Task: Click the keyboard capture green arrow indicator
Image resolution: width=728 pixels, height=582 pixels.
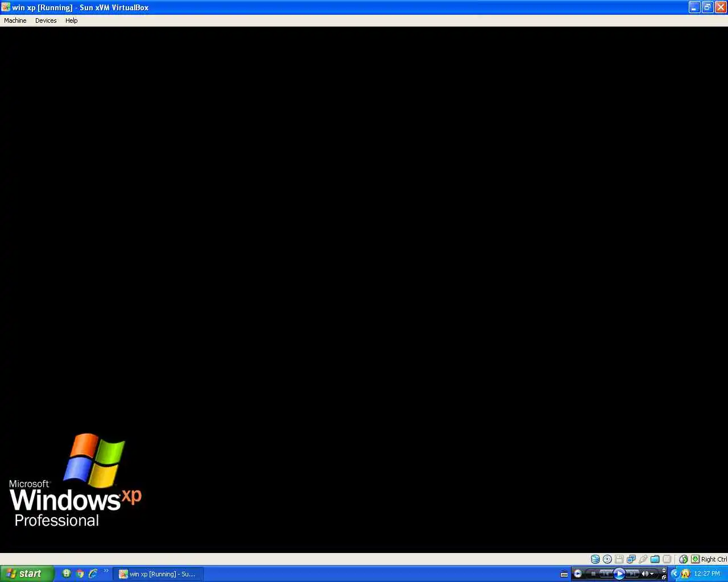Action: pyautogui.click(x=696, y=559)
